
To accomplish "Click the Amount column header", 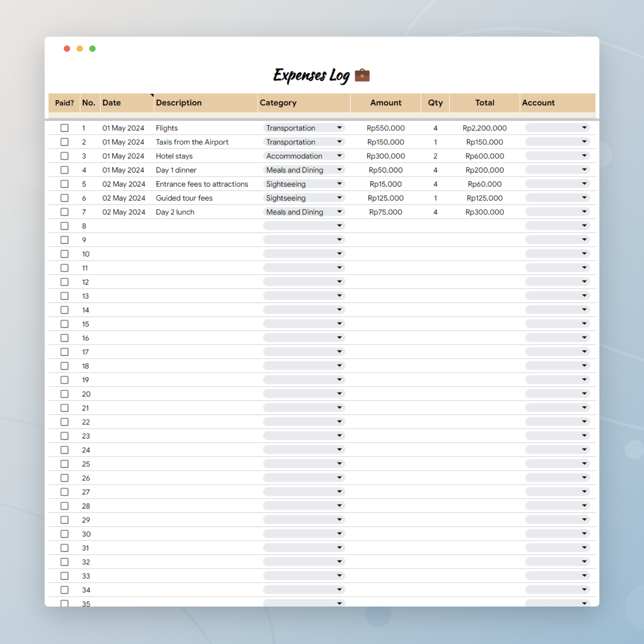I will pyautogui.click(x=386, y=103).
